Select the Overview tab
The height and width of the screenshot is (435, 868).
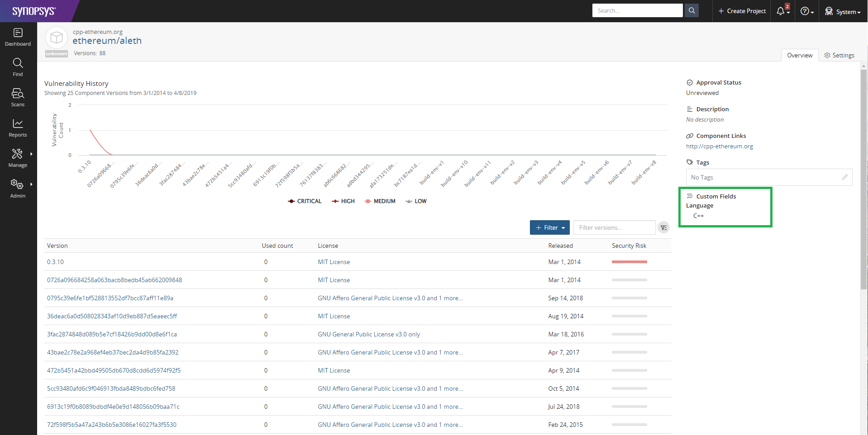799,55
